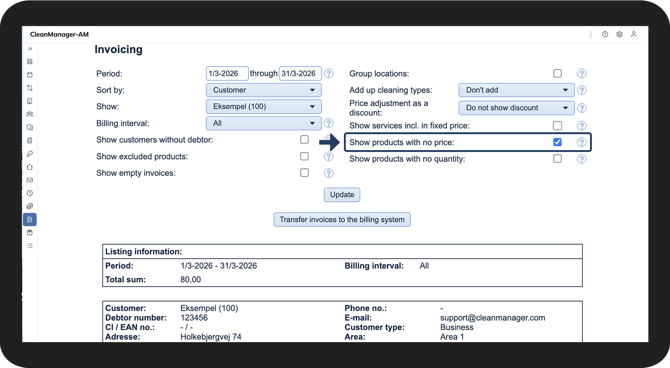Open the calendar icon in sidebar
The height and width of the screenshot is (368, 670).
[x=30, y=75]
